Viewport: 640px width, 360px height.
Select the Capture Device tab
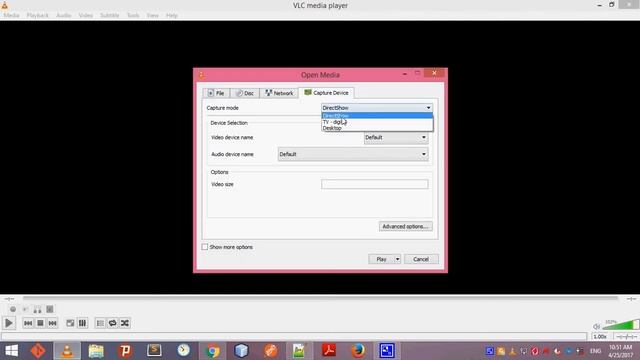coord(326,93)
